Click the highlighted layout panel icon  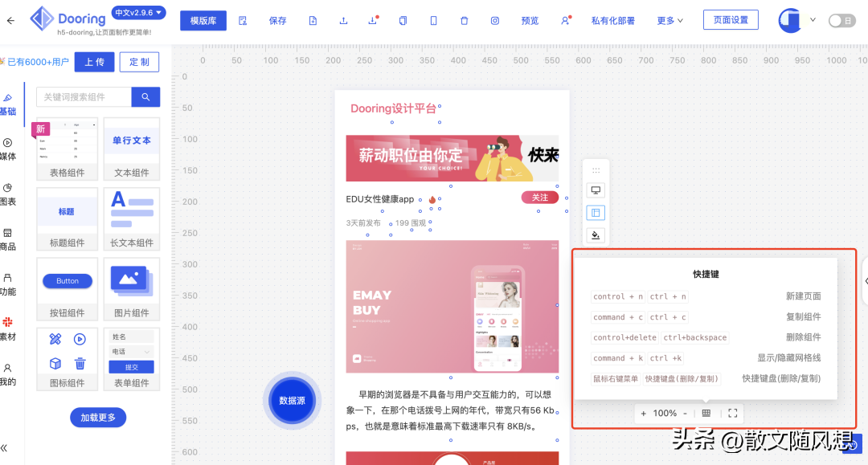point(596,213)
